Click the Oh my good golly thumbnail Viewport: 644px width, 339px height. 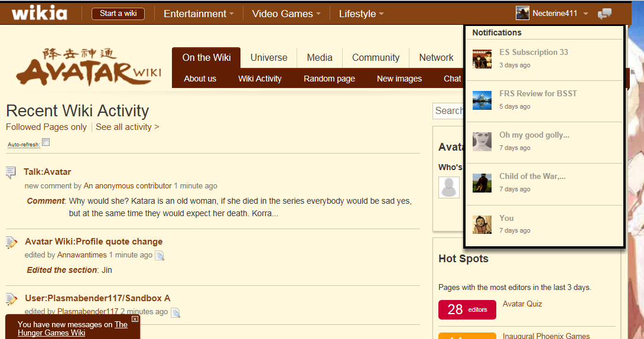482,142
